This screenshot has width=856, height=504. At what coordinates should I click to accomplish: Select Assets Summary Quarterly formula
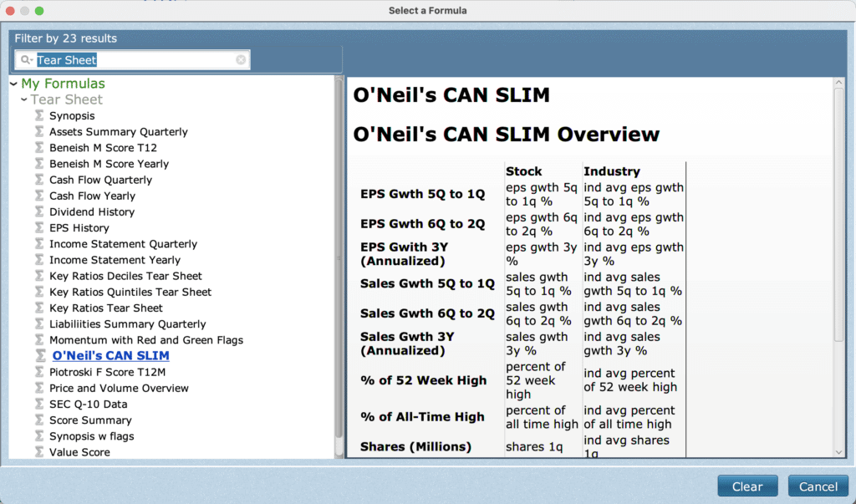[119, 131]
